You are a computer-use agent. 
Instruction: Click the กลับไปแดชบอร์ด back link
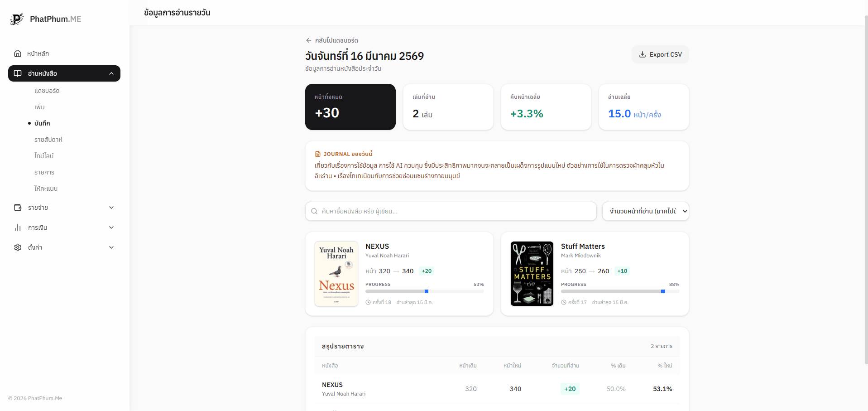(336, 40)
